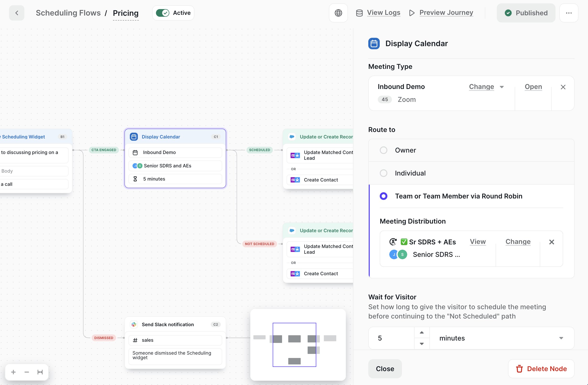Select the Display Calendar node header
This screenshot has height=385, width=588.
coord(175,137)
